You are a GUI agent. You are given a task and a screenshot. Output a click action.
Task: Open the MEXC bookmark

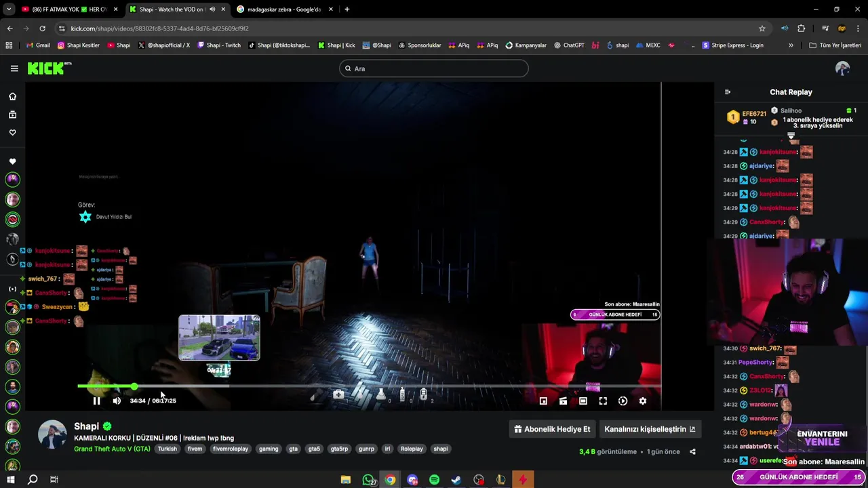click(648, 45)
